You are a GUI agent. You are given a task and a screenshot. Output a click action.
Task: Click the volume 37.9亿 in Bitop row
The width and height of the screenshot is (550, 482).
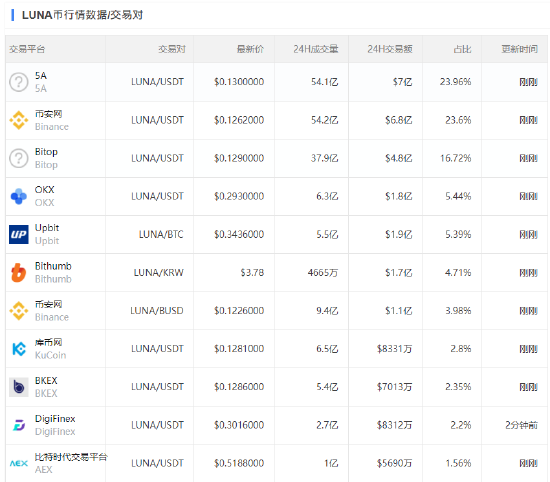pos(324,158)
